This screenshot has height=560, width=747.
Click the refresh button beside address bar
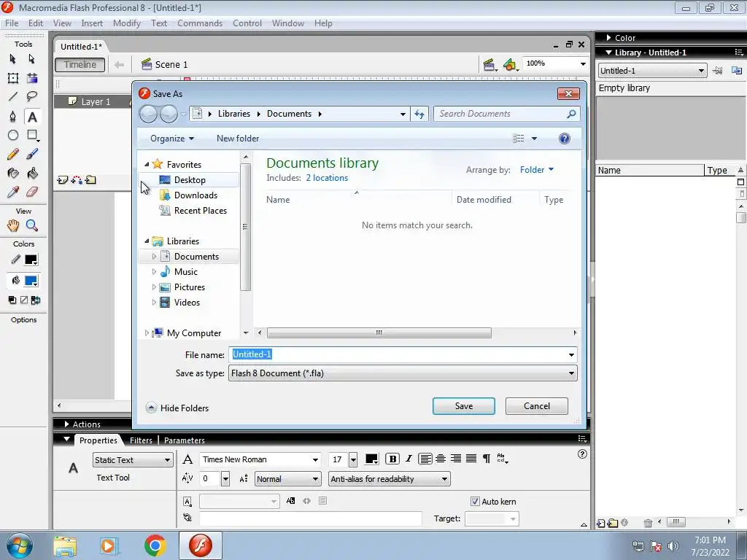[x=419, y=114]
